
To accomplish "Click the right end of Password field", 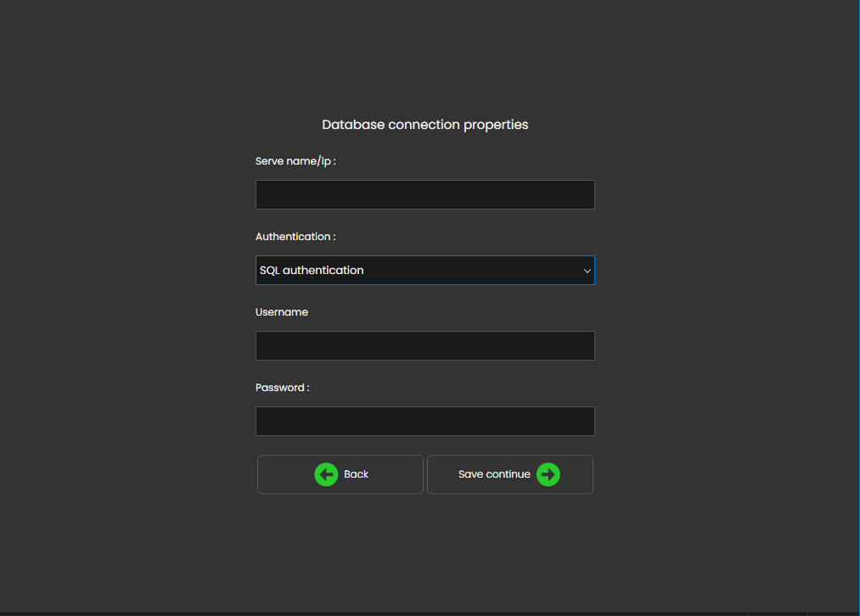I will (x=582, y=422).
